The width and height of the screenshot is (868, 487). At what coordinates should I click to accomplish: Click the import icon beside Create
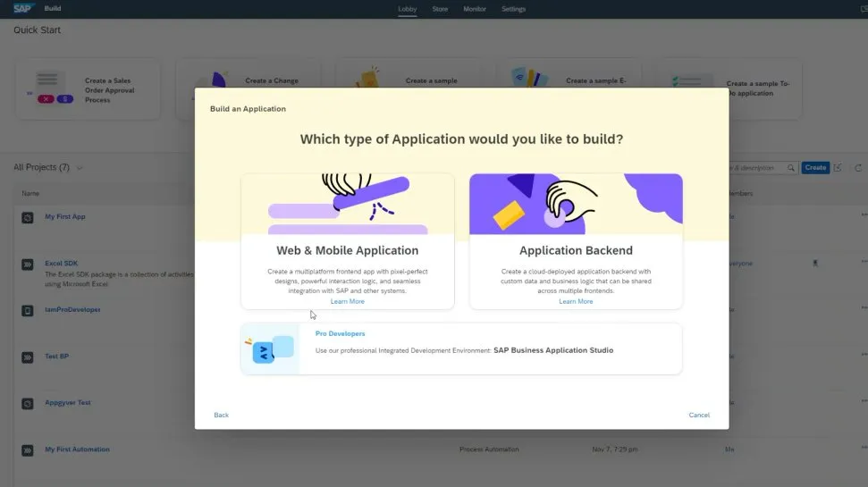838,168
